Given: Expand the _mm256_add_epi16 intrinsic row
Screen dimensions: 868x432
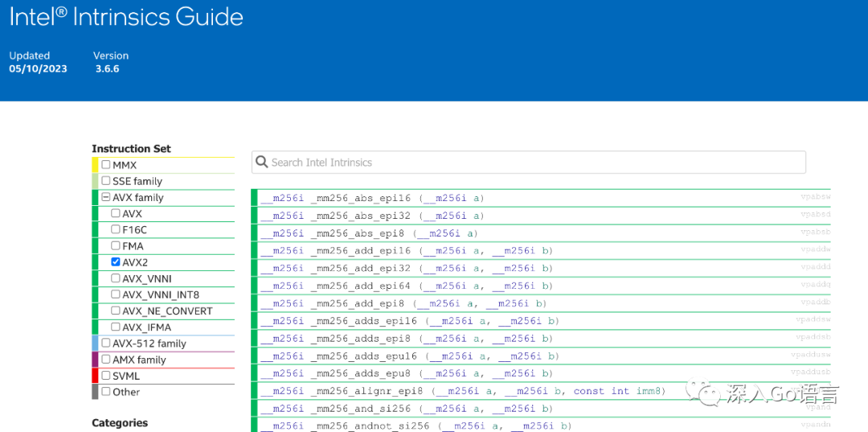Looking at the screenshot, I should 541,251.
